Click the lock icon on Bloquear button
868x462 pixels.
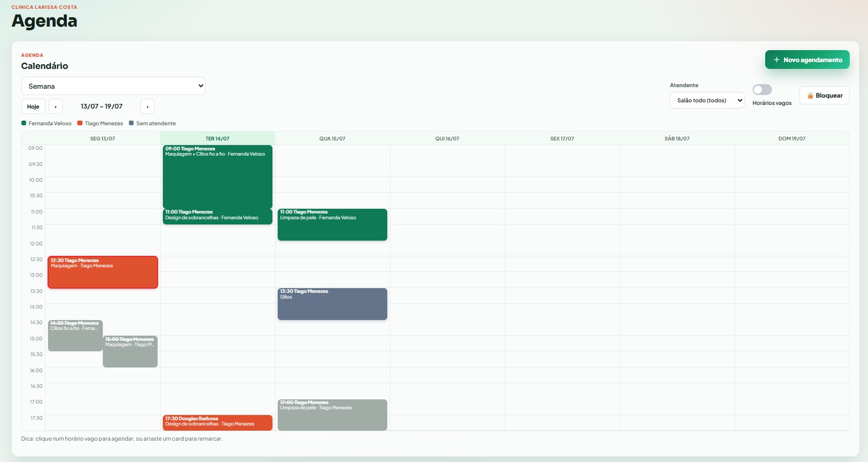point(810,96)
